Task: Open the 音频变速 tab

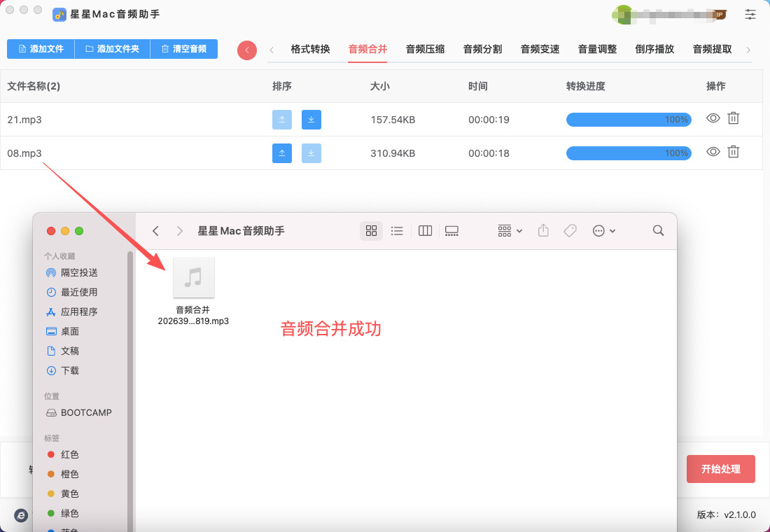Action: pyautogui.click(x=540, y=49)
